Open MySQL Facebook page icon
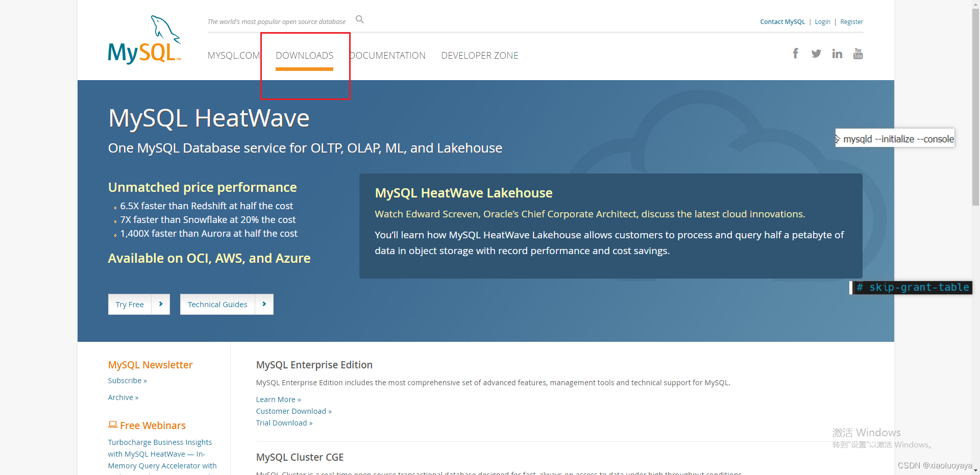 point(795,53)
